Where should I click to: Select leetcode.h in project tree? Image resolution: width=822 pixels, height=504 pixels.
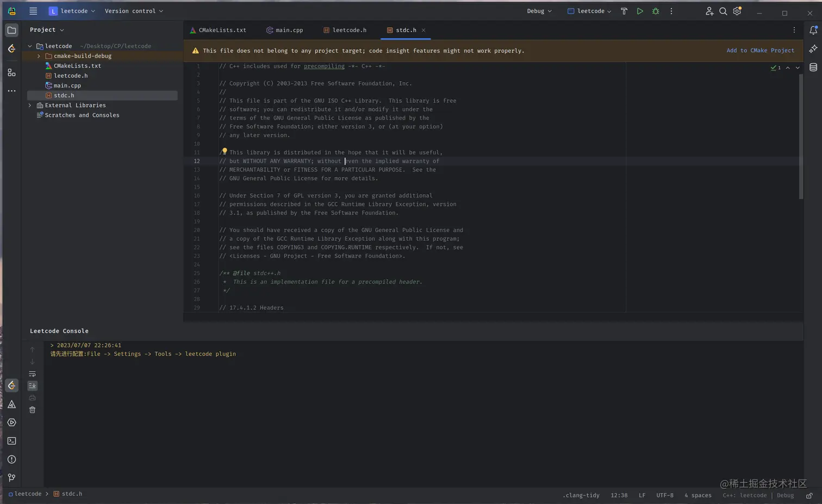tap(71, 76)
